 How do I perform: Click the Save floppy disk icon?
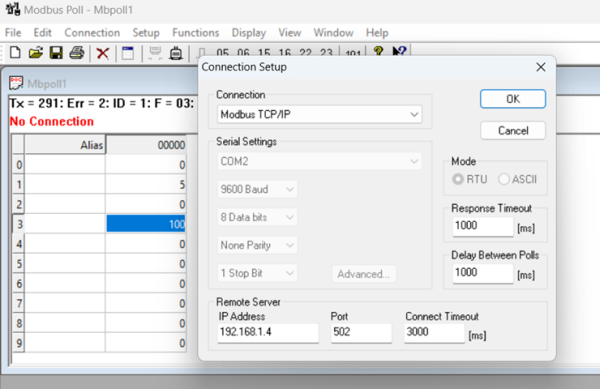pos(56,53)
